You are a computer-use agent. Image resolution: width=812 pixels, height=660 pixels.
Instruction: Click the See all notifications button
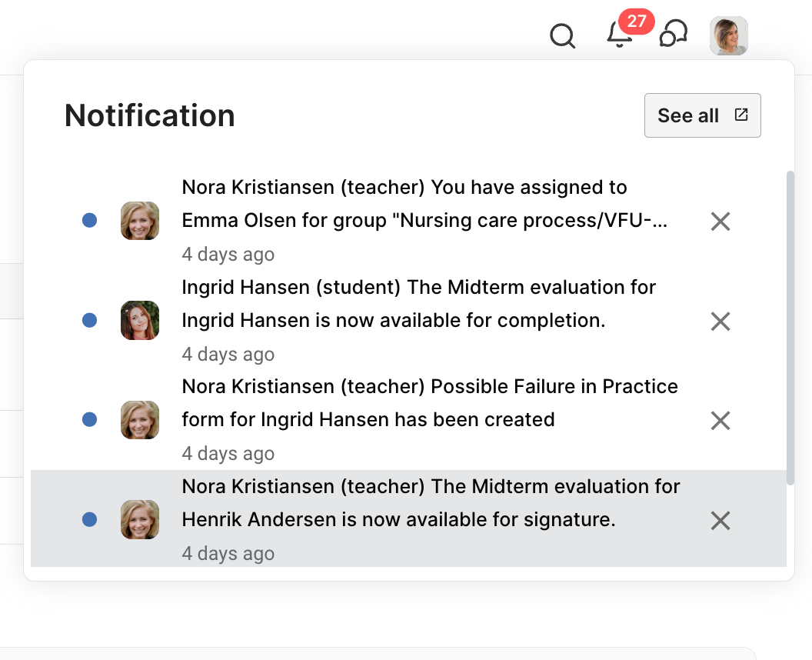click(702, 115)
